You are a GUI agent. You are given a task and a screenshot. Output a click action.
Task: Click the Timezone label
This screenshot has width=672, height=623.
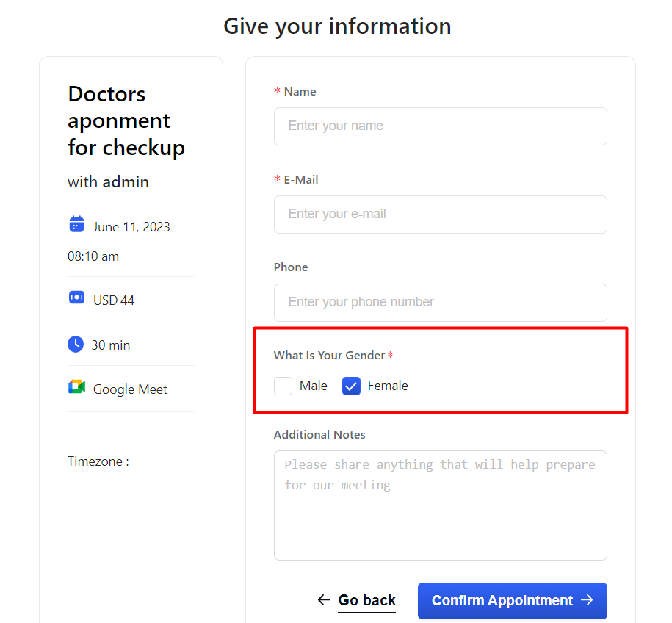pos(98,461)
